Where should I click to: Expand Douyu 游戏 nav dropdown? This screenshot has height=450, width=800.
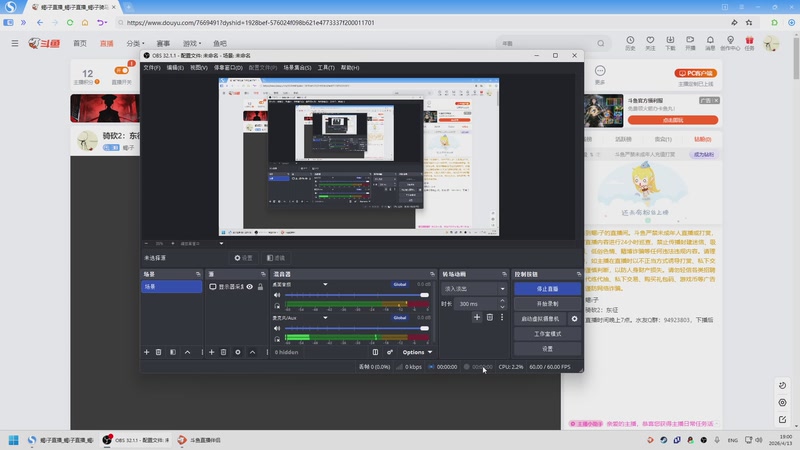[192, 43]
